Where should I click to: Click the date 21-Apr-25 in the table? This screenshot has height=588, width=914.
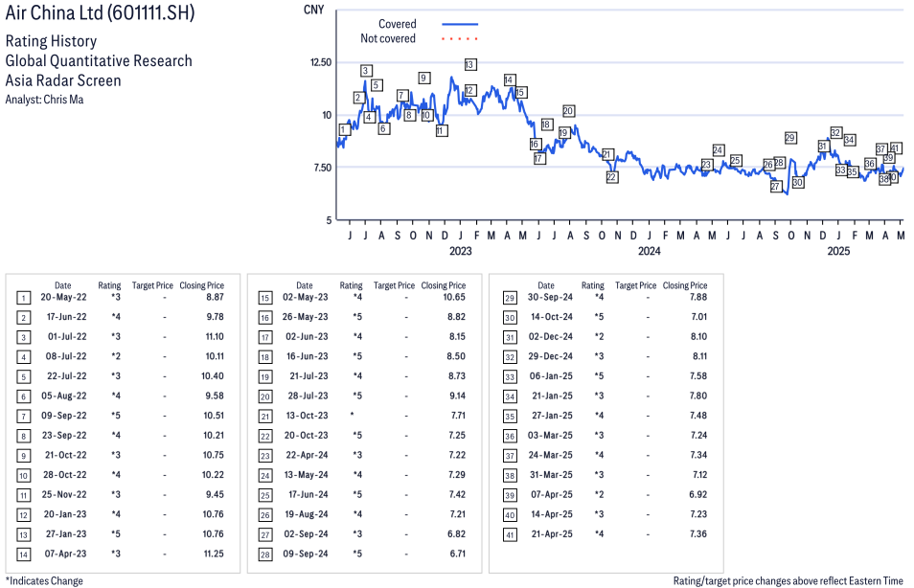(552, 534)
